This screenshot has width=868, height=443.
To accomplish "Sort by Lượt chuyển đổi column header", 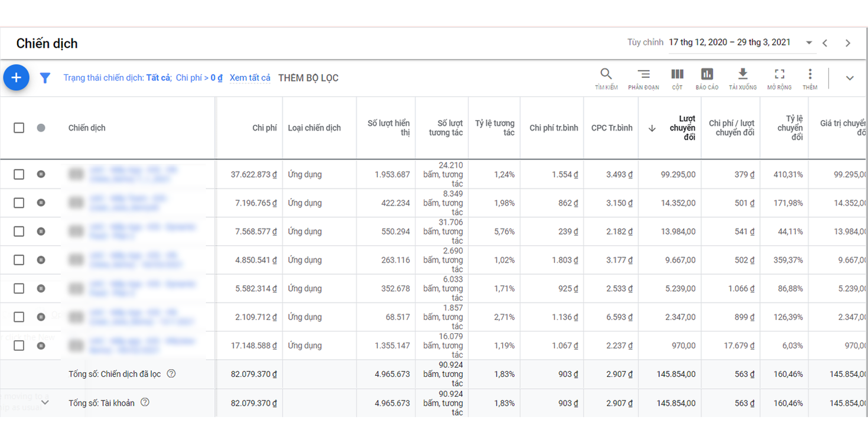I will pos(682,128).
